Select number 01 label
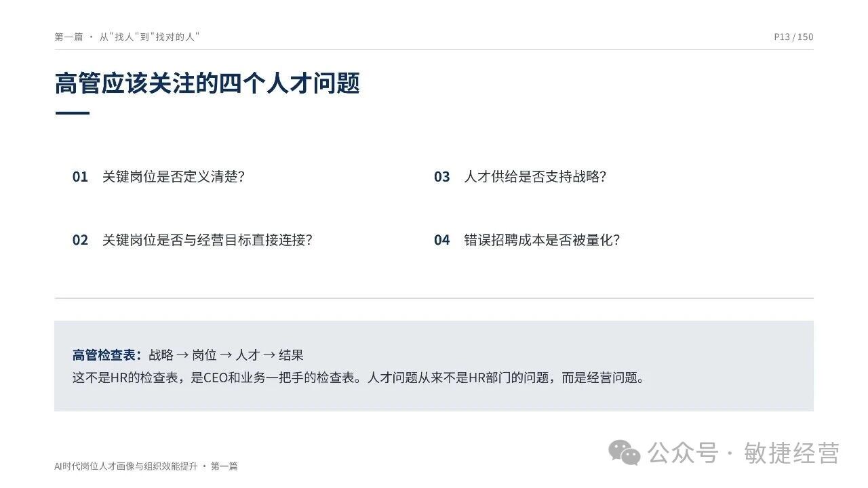Screen dimensions: 868x488 pyautogui.click(x=80, y=177)
